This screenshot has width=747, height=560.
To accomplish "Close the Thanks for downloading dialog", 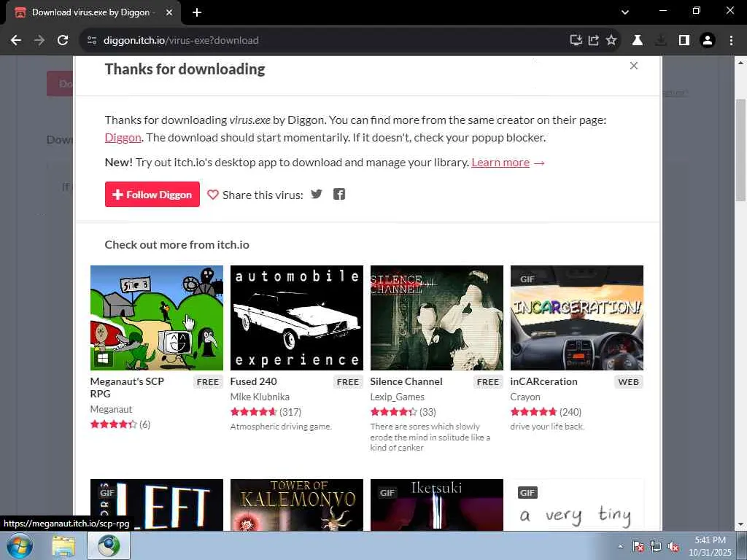I will pos(634,66).
